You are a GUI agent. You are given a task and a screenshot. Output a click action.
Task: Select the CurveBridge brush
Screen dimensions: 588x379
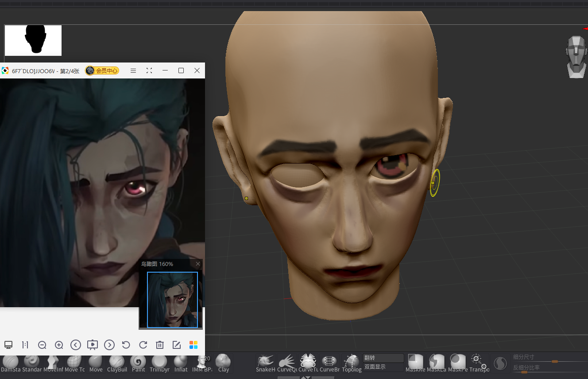click(329, 364)
